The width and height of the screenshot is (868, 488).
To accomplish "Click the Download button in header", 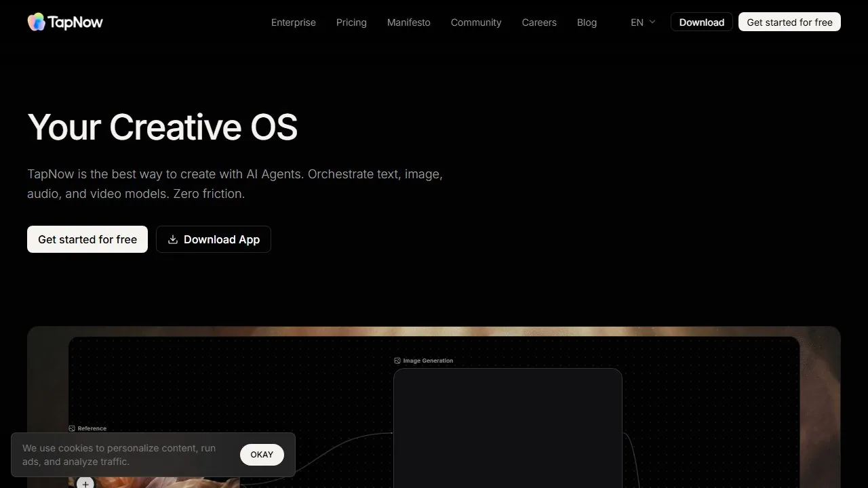I will (702, 22).
